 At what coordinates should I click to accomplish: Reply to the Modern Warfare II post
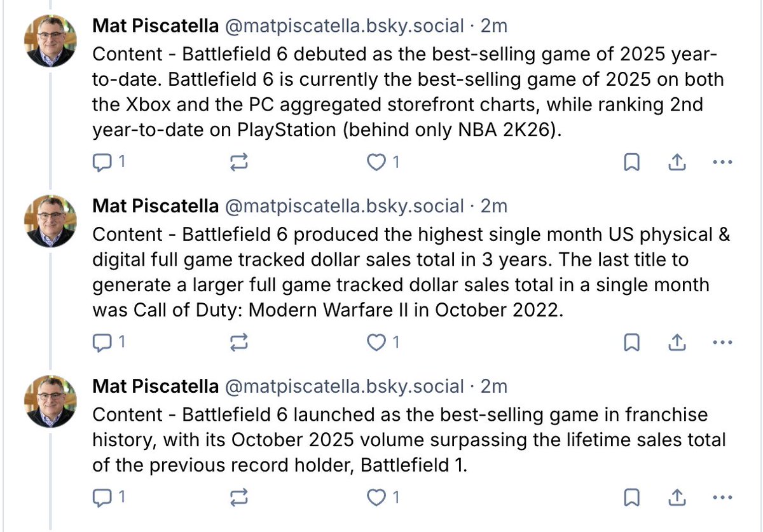point(102,343)
